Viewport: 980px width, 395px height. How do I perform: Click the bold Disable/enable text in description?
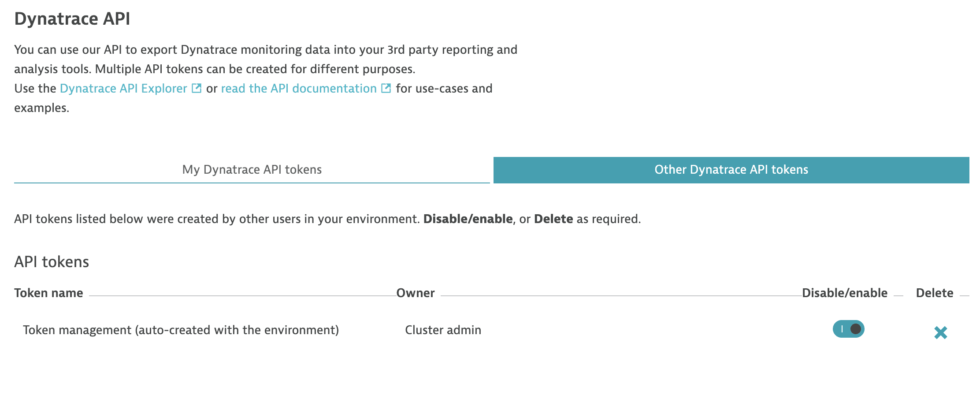[x=468, y=219]
